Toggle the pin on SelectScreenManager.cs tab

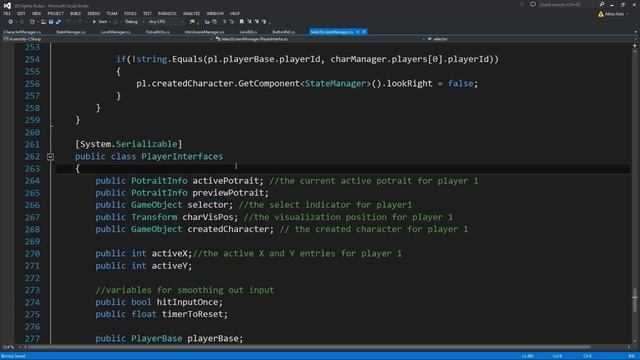point(358,32)
